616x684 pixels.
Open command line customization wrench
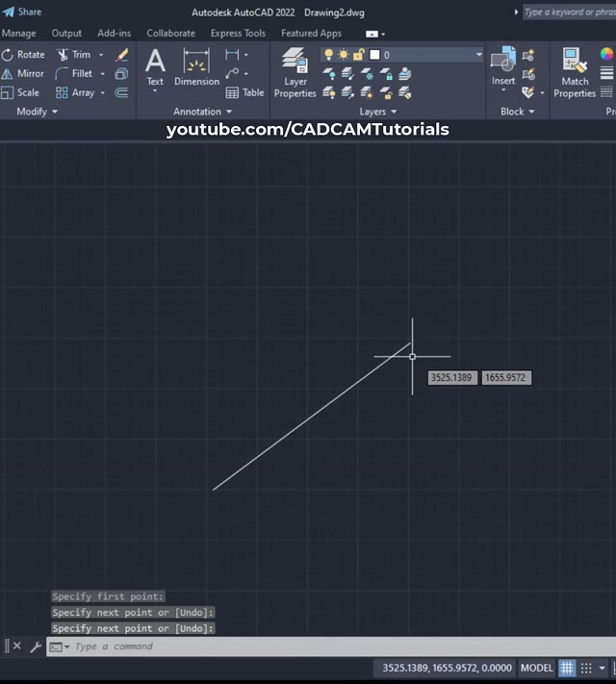(36, 646)
